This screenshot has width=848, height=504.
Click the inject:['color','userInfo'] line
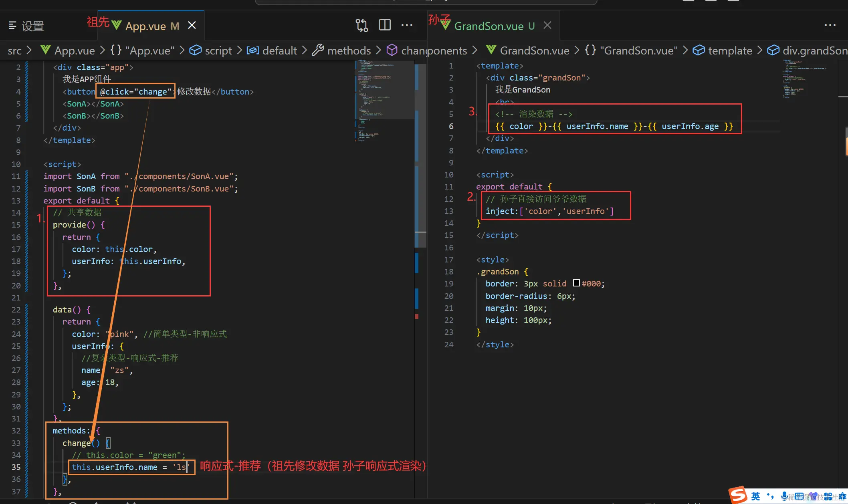(x=550, y=211)
